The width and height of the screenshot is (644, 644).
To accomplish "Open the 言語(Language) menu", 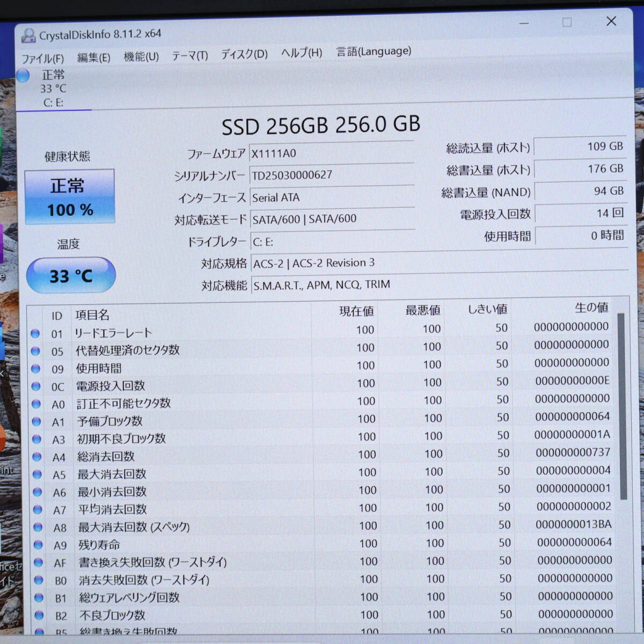I will click(374, 51).
